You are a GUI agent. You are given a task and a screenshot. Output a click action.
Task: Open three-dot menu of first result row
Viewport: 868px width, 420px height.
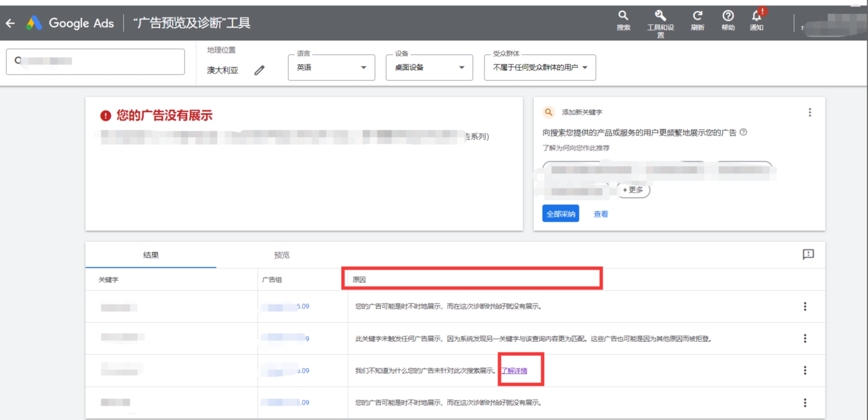point(805,306)
